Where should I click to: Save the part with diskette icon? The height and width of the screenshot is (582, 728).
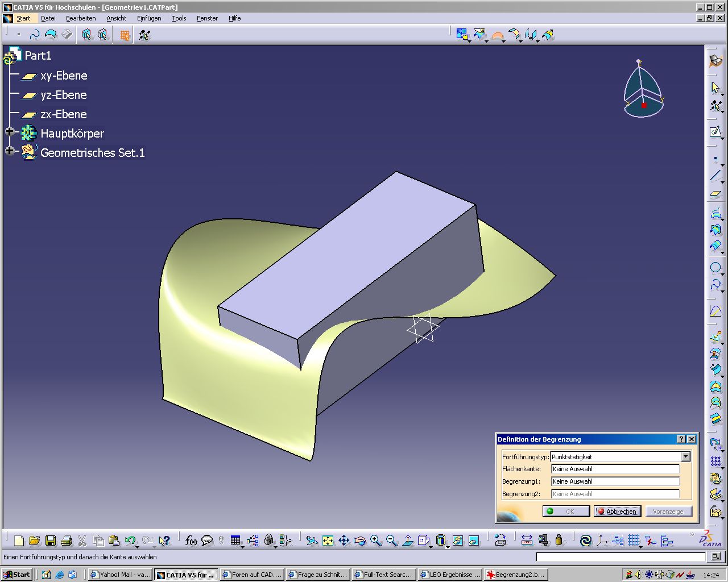click(51, 541)
